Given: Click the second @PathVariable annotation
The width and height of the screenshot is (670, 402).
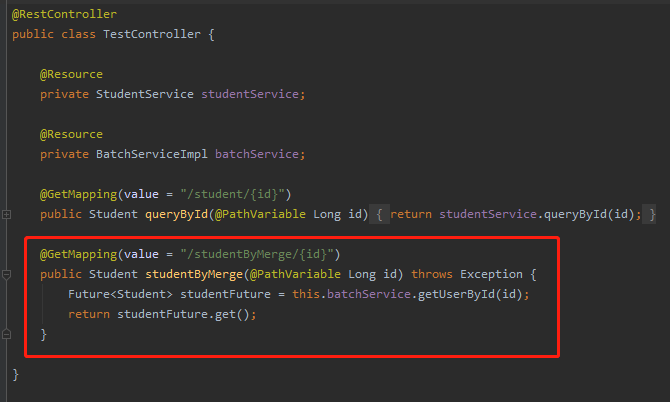Looking at the screenshot, I should coord(295,274).
